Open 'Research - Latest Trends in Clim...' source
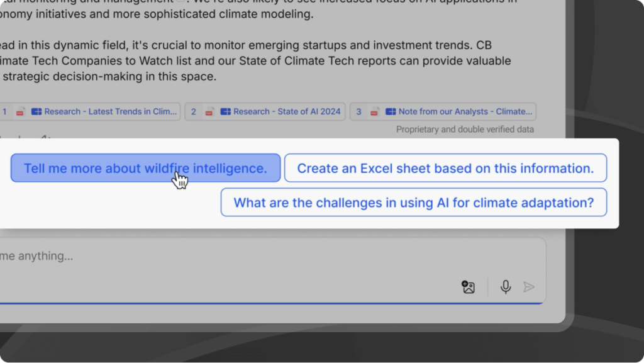Image resolution: width=644 pixels, height=363 pixels. [110, 111]
